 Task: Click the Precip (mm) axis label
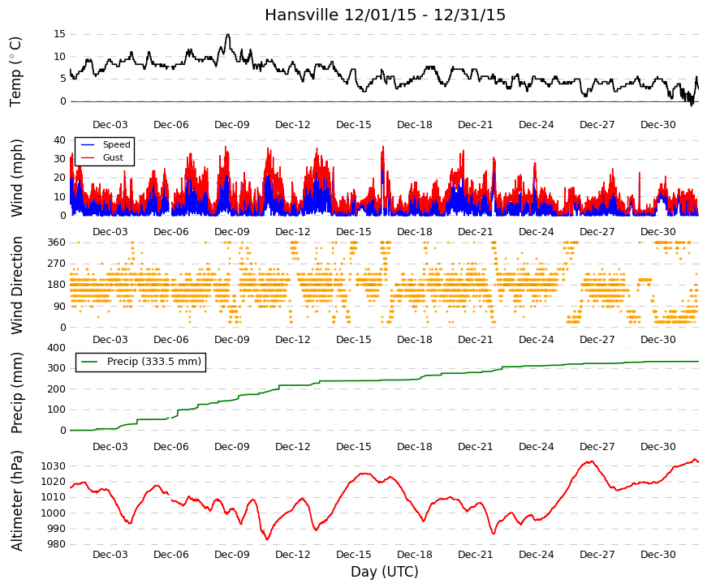coord(16,393)
